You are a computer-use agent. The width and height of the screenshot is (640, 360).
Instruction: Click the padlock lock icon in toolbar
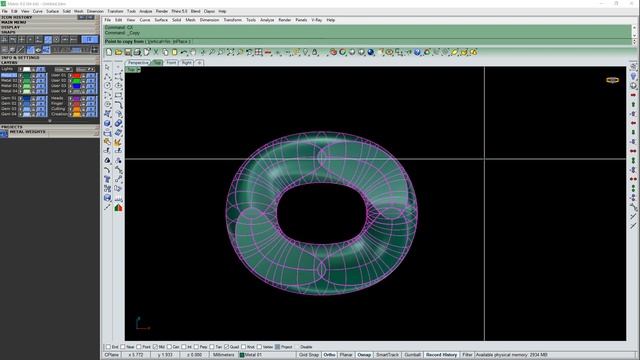coord(315,52)
